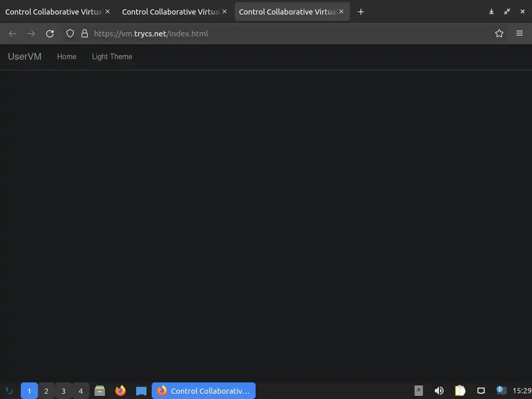Select the third Control Collaborative tab
Viewport: 532px width, 399px height.
click(288, 12)
